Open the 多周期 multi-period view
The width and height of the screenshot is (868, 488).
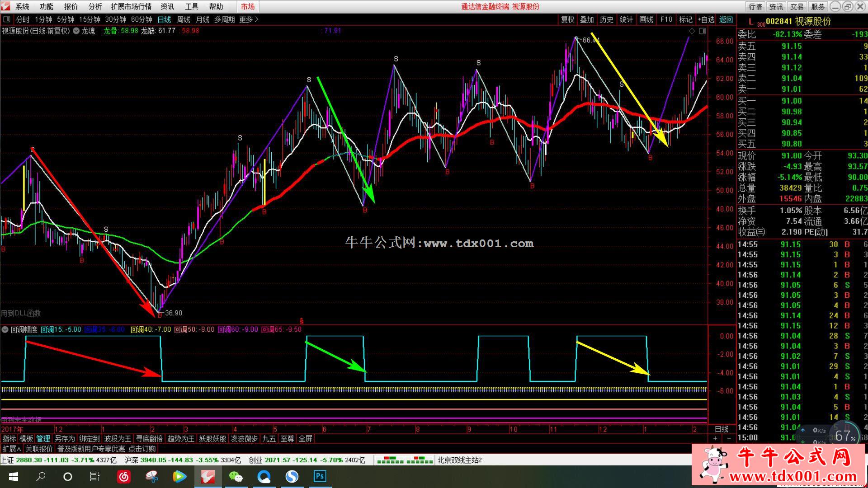(224, 19)
